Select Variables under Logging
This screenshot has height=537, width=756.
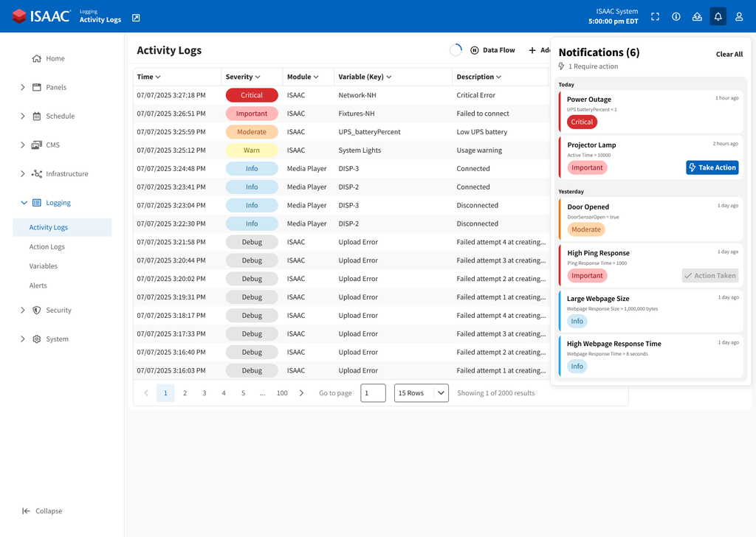tap(44, 266)
